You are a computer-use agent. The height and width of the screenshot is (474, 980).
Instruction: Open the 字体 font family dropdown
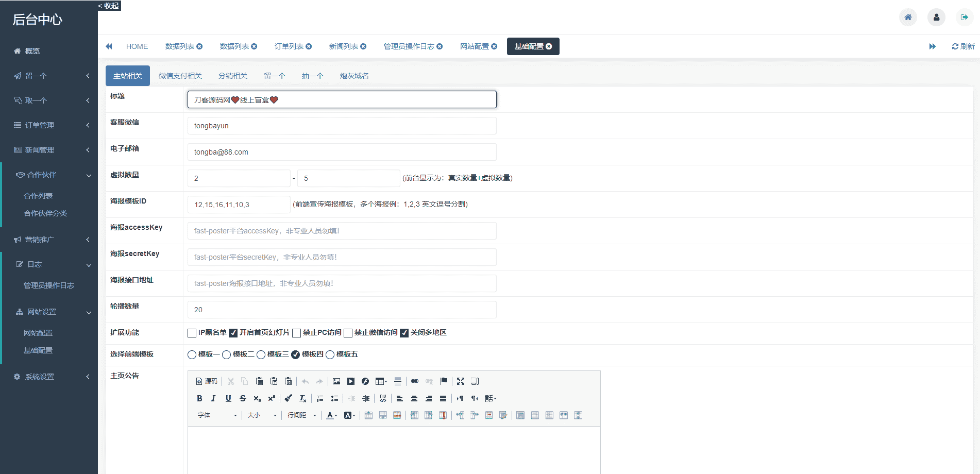click(x=217, y=415)
